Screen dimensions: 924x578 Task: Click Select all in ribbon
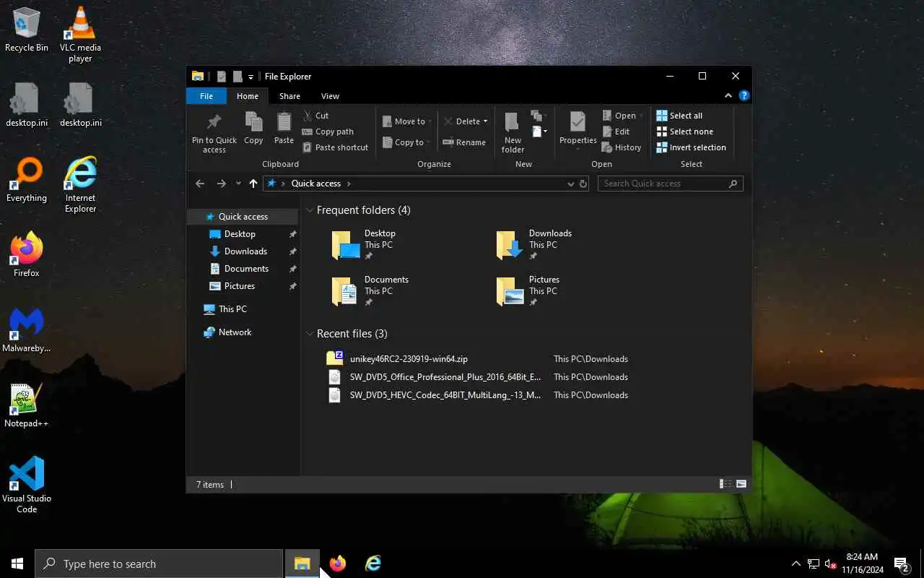(679, 116)
